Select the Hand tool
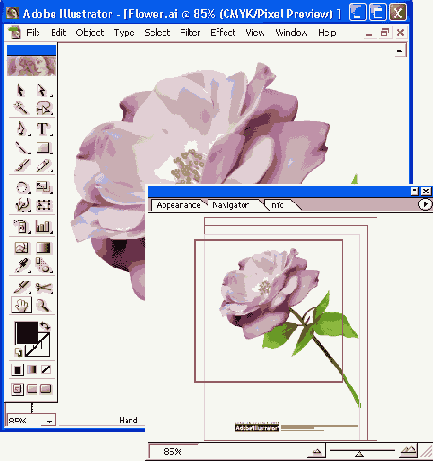The width and height of the screenshot is (433, 461). (22, 305)
